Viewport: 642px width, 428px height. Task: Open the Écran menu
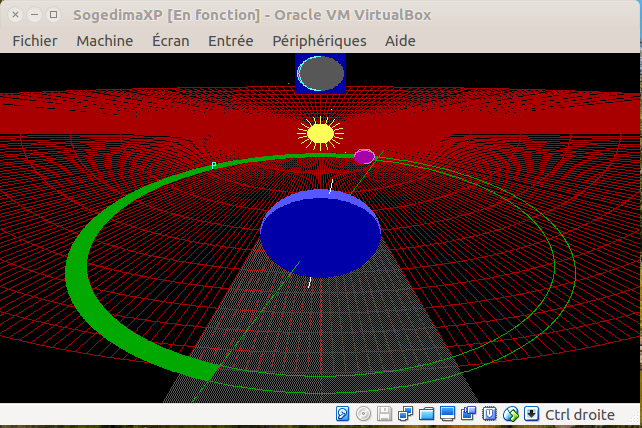tap(171, 41)
